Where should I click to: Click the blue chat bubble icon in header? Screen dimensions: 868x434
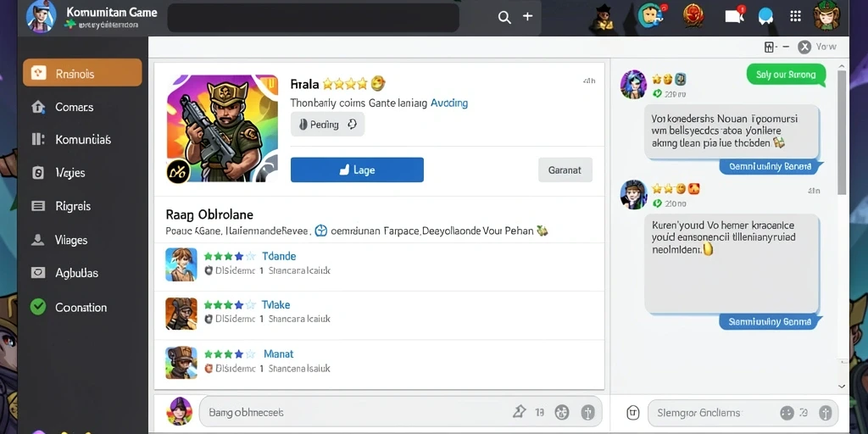pos(765,16)
